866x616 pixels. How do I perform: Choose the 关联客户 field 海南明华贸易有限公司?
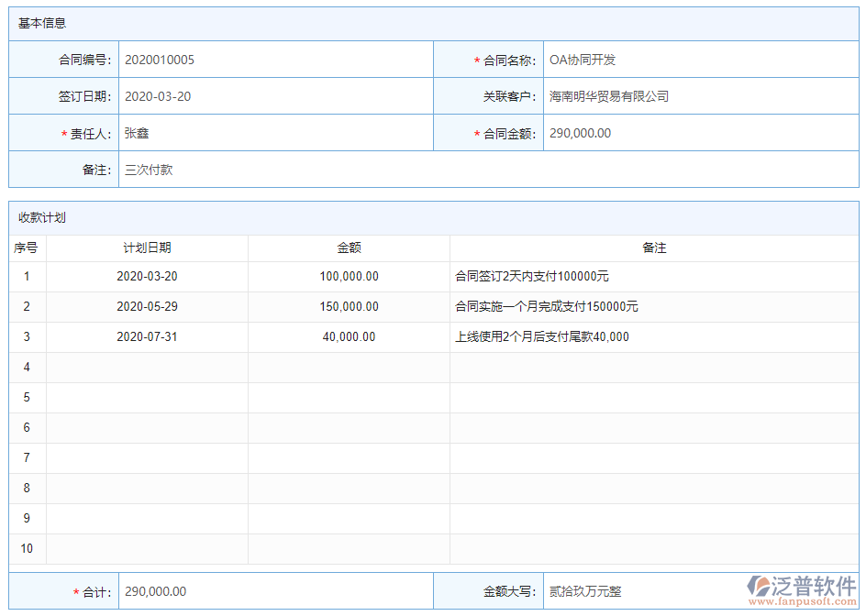[700, 96]
